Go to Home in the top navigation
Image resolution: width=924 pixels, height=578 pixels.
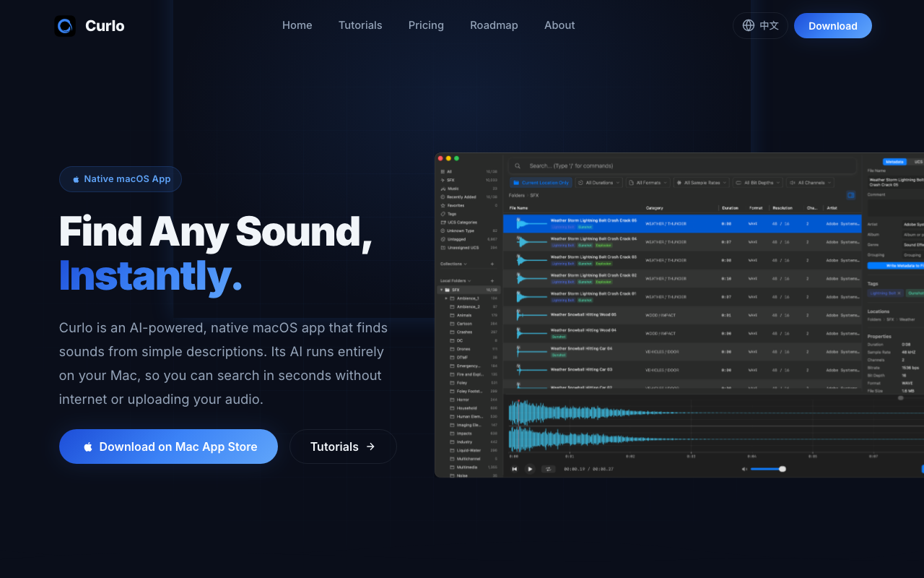coord(297,25)
